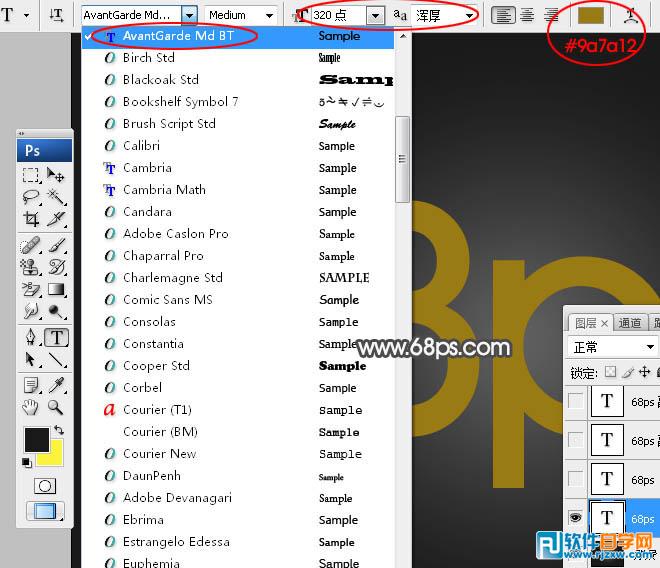Screen dimensions: 660x568
Task: Toggle Quick Mask mode
Action: (x=45, y=486)
